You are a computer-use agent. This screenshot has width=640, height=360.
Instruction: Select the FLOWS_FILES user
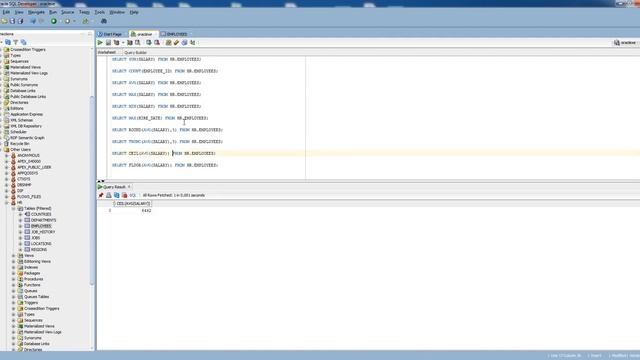(29, 197)
